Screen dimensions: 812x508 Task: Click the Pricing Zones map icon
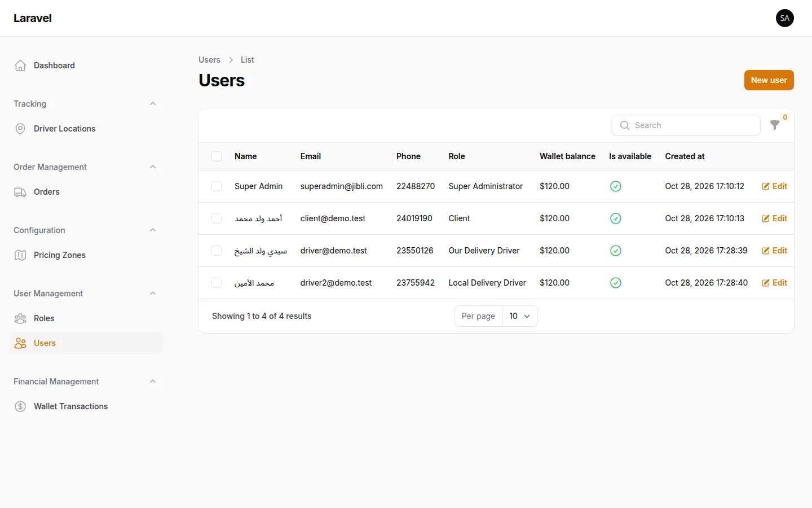[x=20, y=255]
